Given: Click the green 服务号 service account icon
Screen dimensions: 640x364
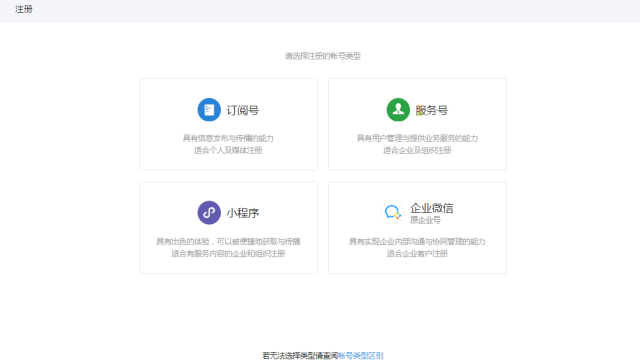Looking at the screenshot, I should [x=398, y=109].
